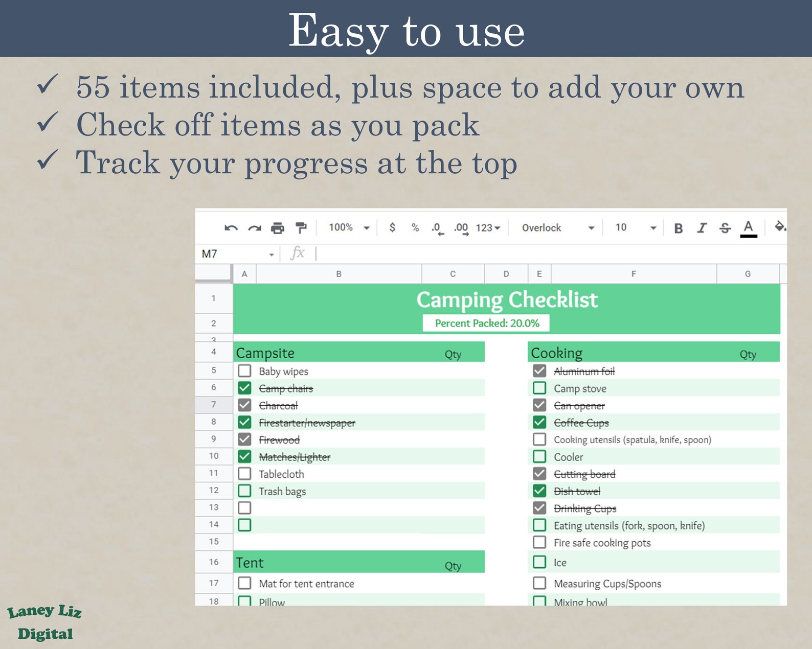This screenshot has height=649, width=812.
Task: Select column F header
Action: 634,274
